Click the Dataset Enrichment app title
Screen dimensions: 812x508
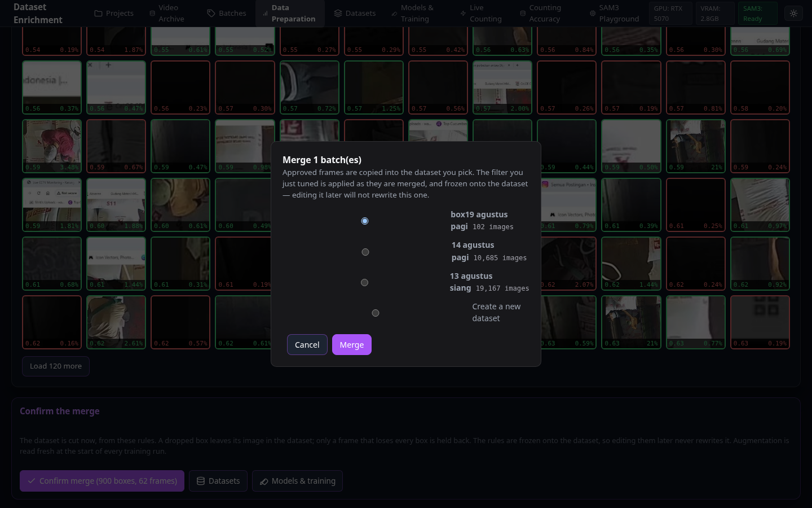coord(38,14)
